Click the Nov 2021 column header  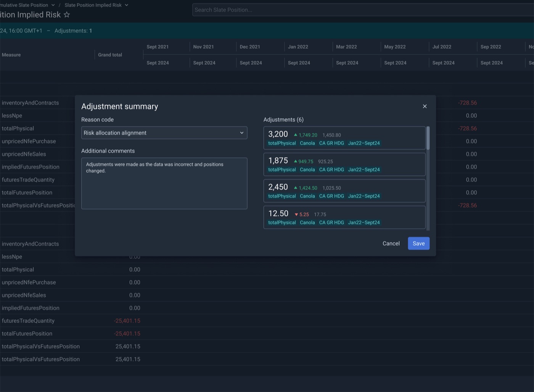coord(203,47)
